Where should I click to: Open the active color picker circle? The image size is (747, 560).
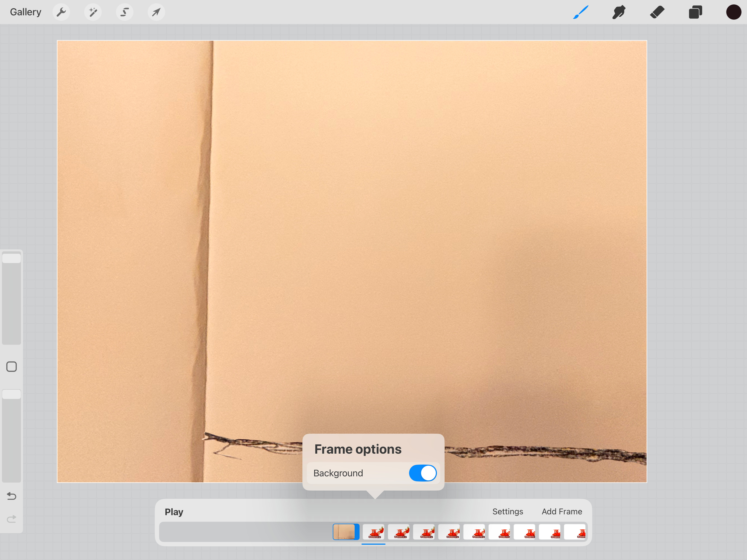click(x=733, y=12)
